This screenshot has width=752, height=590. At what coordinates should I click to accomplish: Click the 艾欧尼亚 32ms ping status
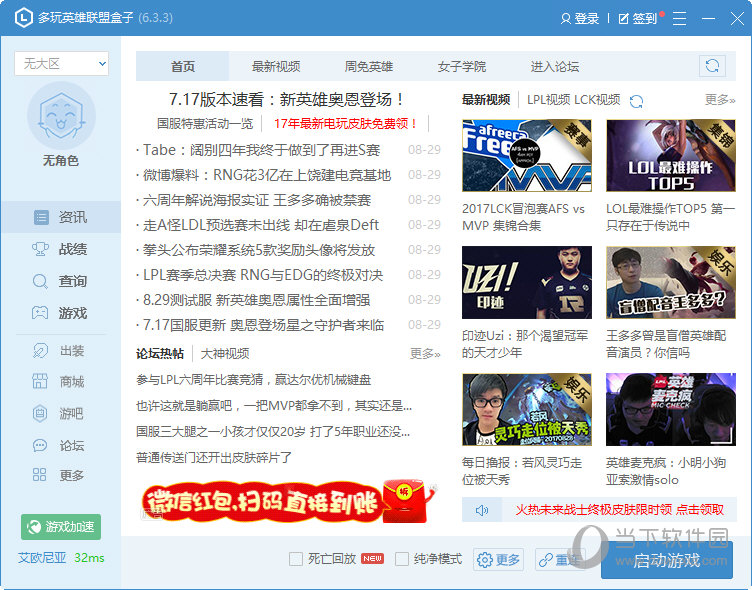61,558
